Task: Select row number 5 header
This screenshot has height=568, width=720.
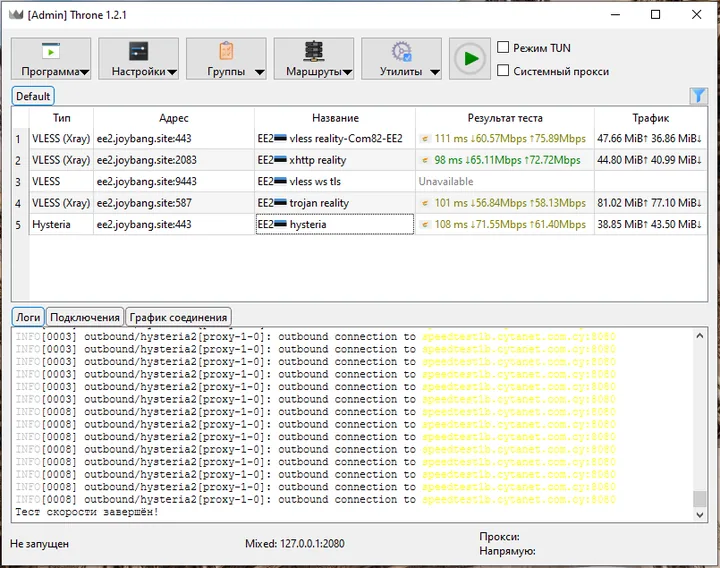Action: click(x=18, y=225)
